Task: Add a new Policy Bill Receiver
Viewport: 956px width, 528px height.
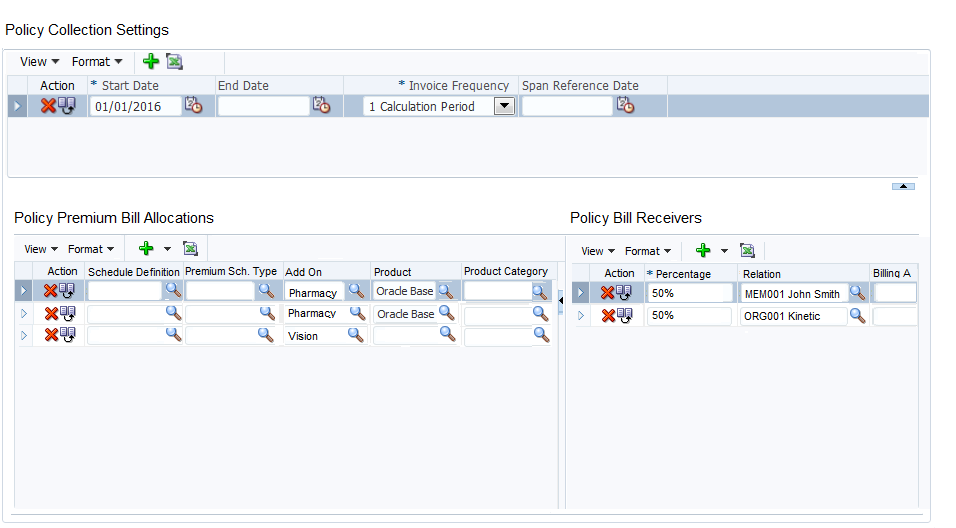Action: (x=703, y=250)
